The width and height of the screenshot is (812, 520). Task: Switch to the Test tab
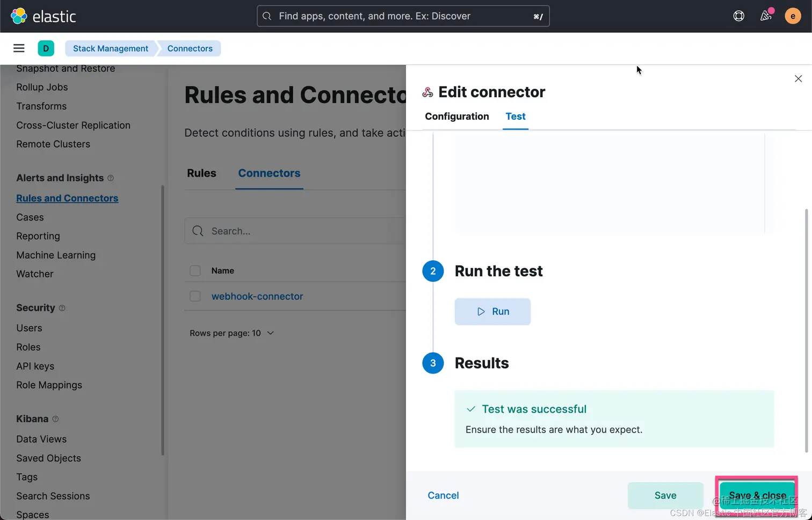(x=516, y=116)
